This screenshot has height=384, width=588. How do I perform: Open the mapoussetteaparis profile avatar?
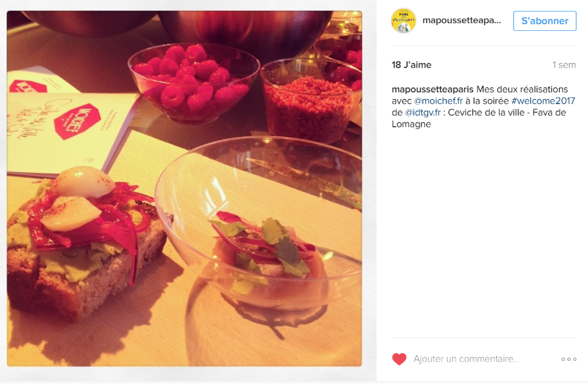click(x=404, y=21)
